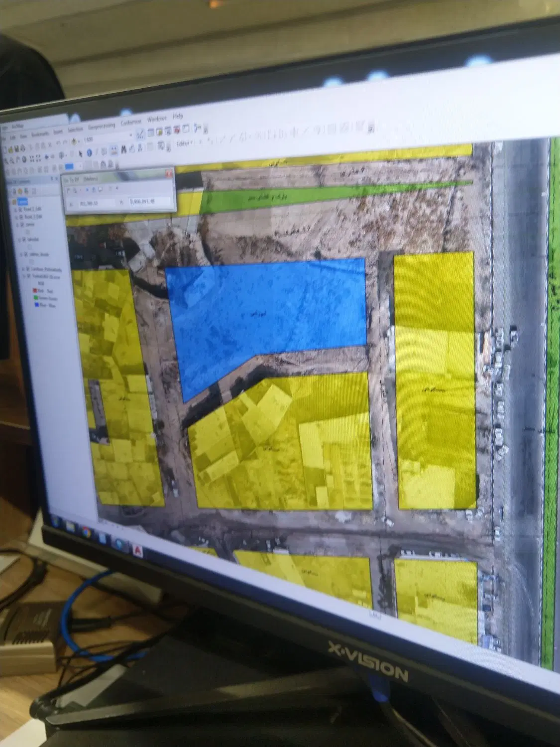Click the Fixed Zoom Out arrows icon
This screenshot has width=560, height=747.
(x=38, y=158)
